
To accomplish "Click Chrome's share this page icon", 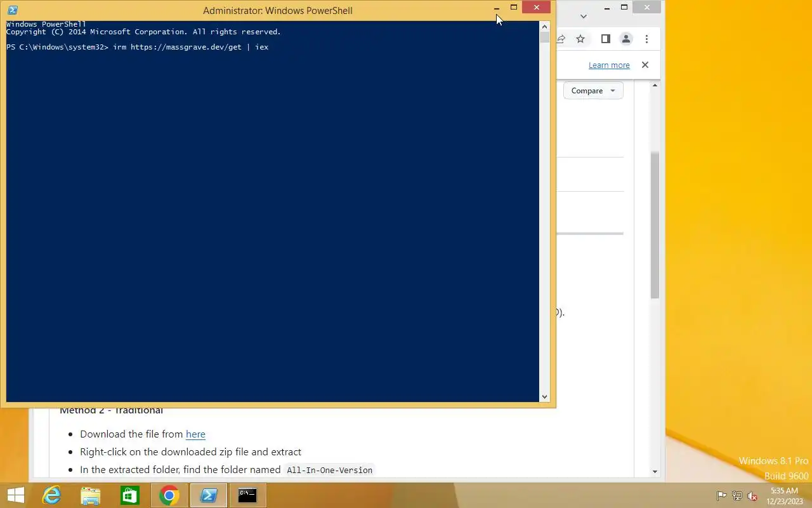I will tap(561, 39).
